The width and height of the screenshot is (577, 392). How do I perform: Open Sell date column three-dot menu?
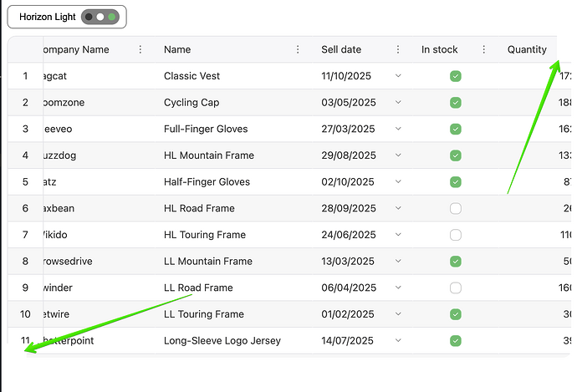tap(398, 49)
